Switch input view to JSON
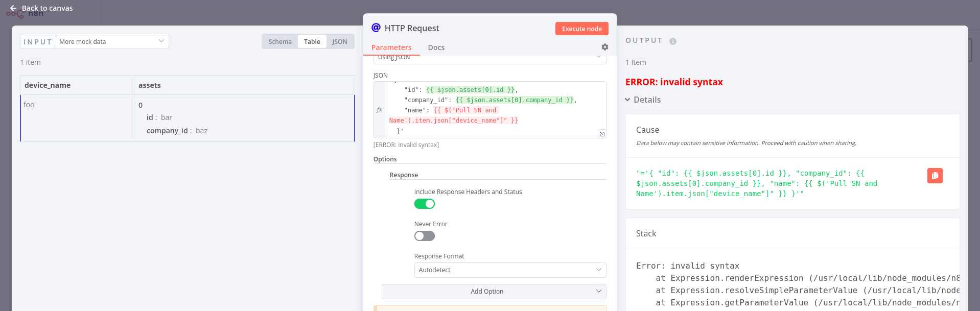 (339, 42)
